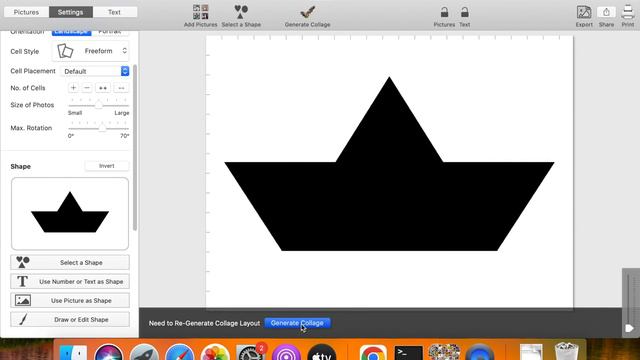
Task: Open Google Chrome from the dock
Action: (x=373, y=353)
